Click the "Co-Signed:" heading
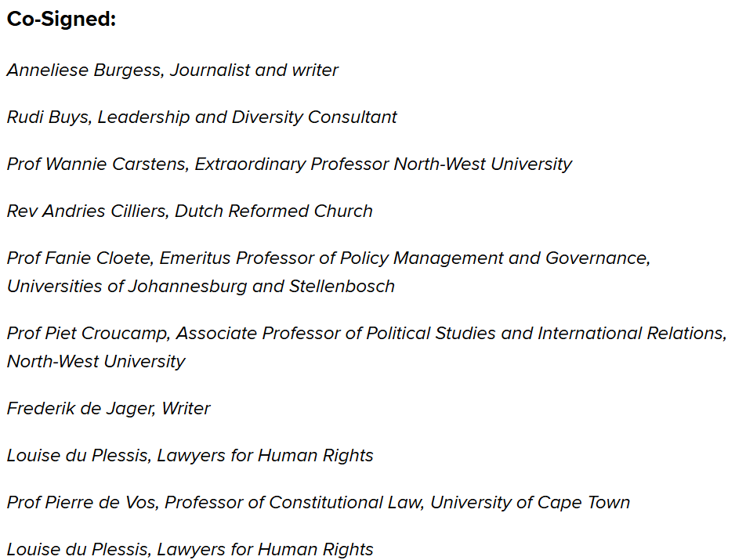Viewport: 746px width, 560px height. [x=61, y=20]
